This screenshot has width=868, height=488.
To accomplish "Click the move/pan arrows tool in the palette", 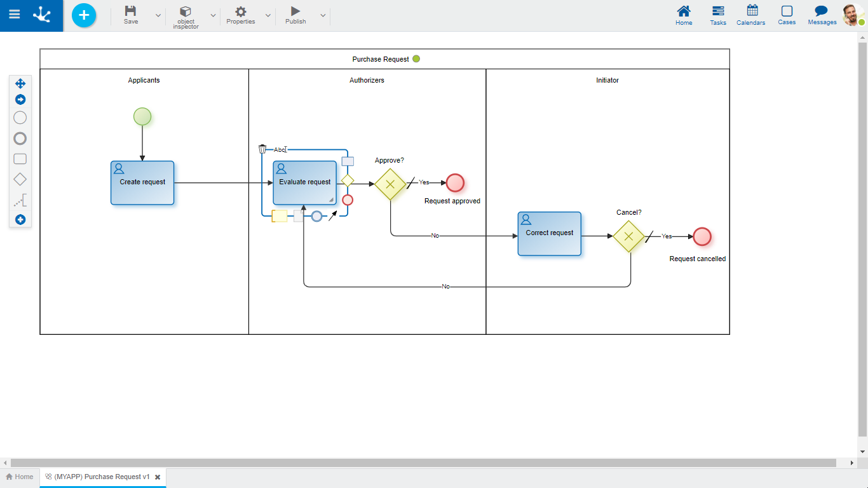I will coord(20,83).
